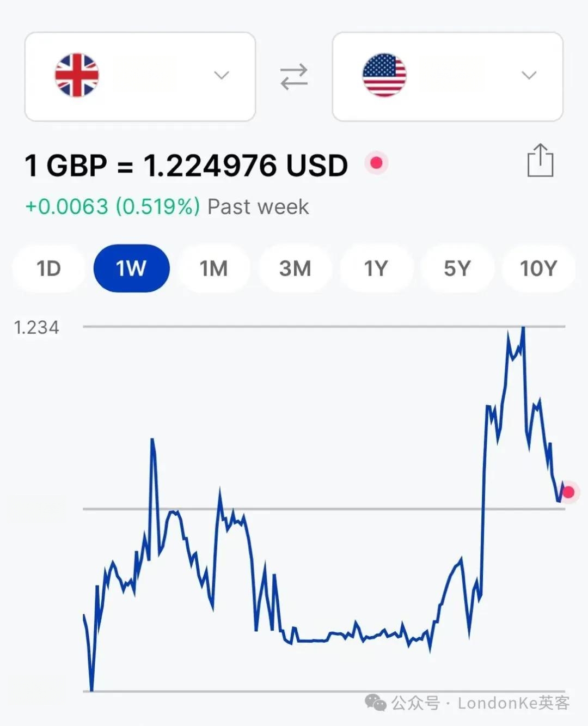Tap the WeChat logo in the watermark
Image resolution: width=588 pixels, height=726 pixels.
[x=376, y=703]
